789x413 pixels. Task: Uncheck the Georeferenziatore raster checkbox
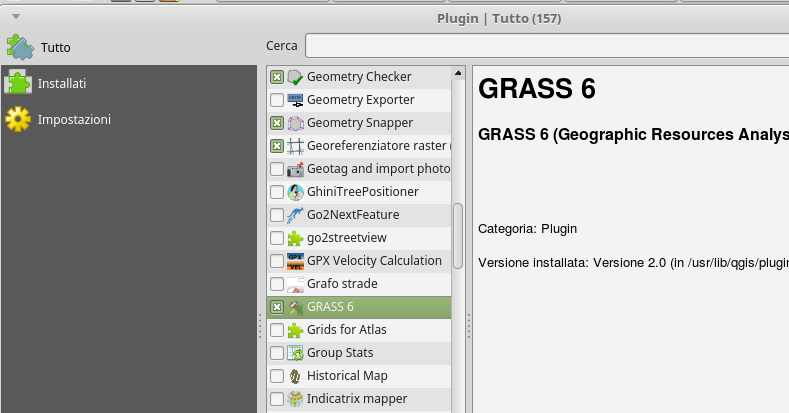coord(277,146)
